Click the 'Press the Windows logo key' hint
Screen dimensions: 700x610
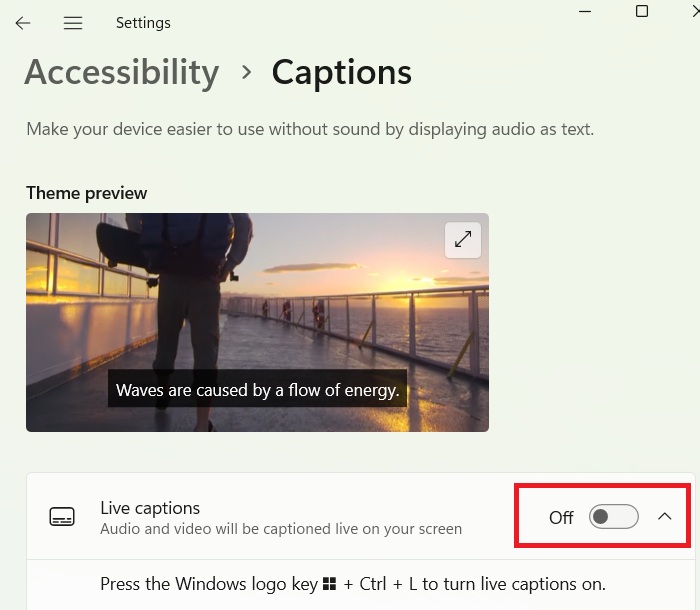[x=353, y=584]
